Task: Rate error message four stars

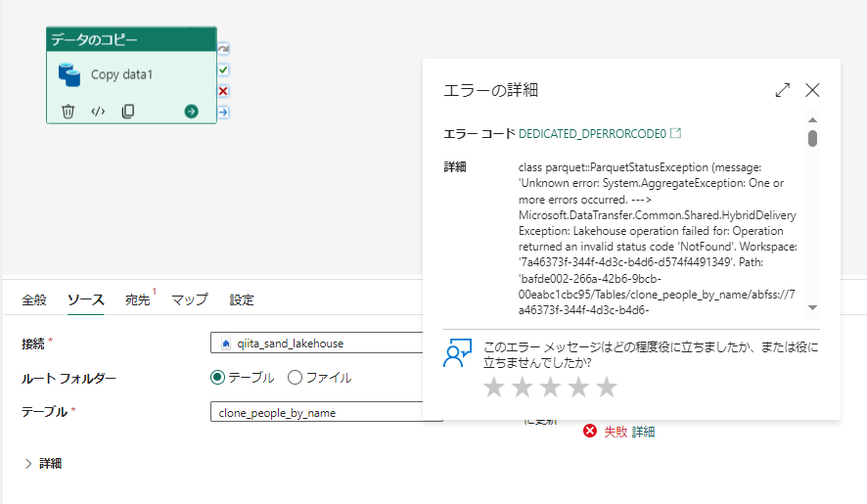Action: (578, 388)
